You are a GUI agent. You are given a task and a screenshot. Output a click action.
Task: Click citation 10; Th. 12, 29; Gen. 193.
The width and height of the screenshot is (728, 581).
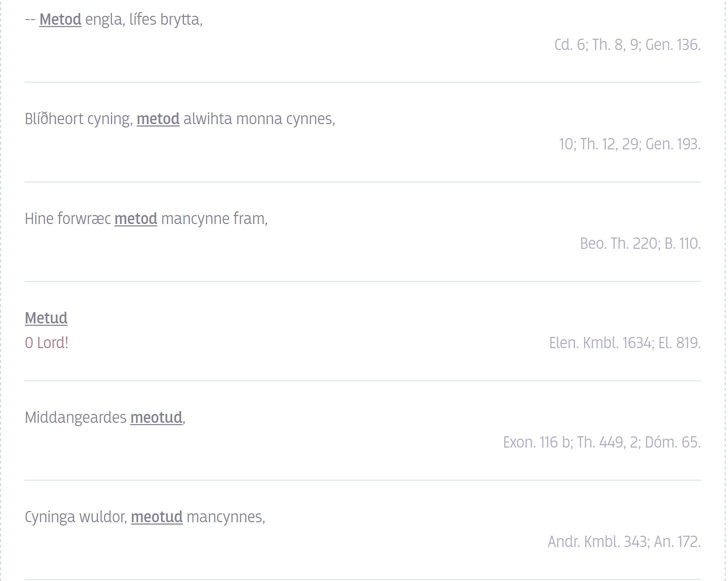(x=629, y=144)
